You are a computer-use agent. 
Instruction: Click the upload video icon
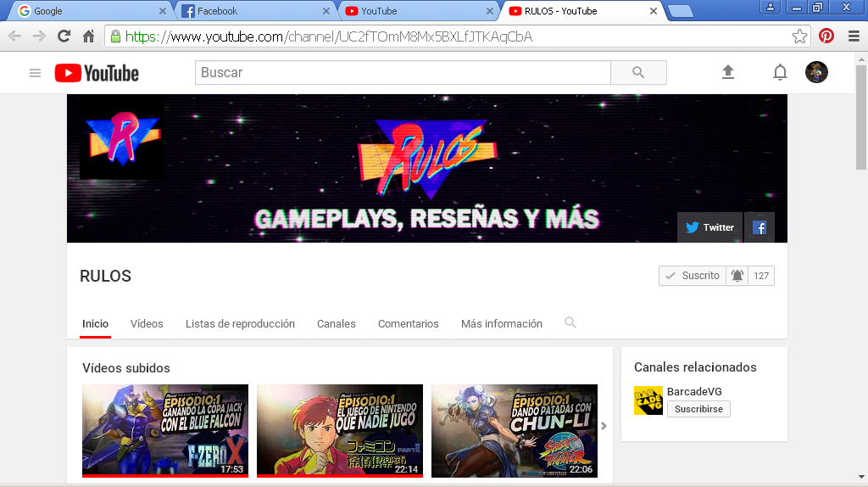[x=728, y=72]
